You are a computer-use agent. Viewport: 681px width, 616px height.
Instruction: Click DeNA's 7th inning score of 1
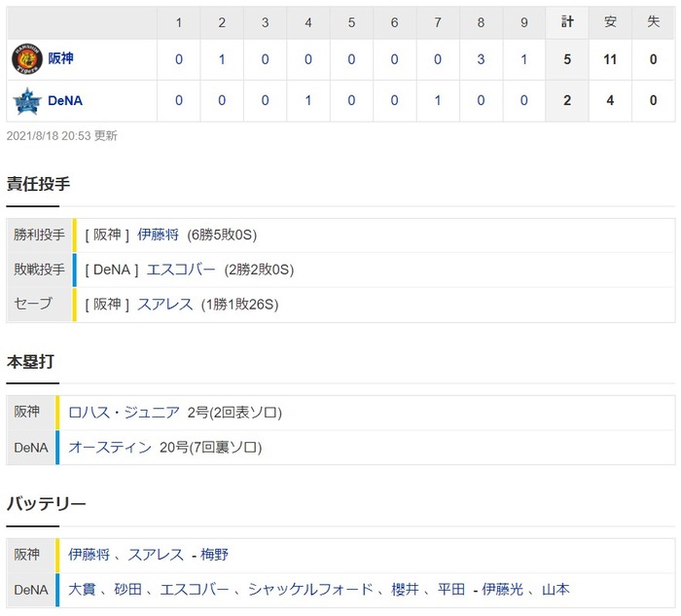(438, 100)
